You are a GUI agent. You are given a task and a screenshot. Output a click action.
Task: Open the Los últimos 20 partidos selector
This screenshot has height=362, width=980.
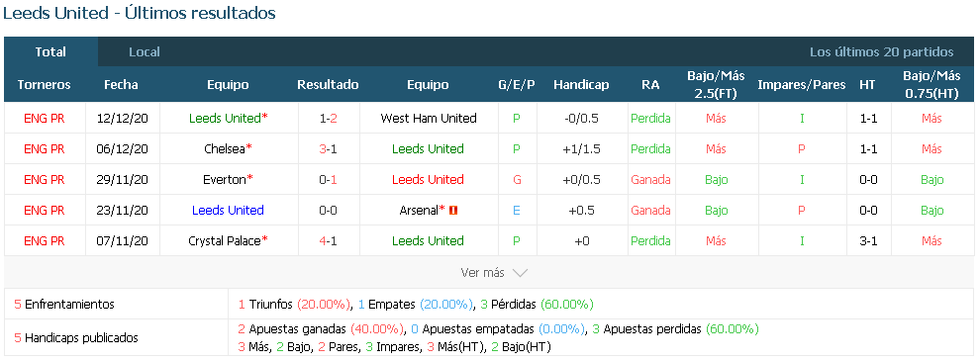pos(881,51)
